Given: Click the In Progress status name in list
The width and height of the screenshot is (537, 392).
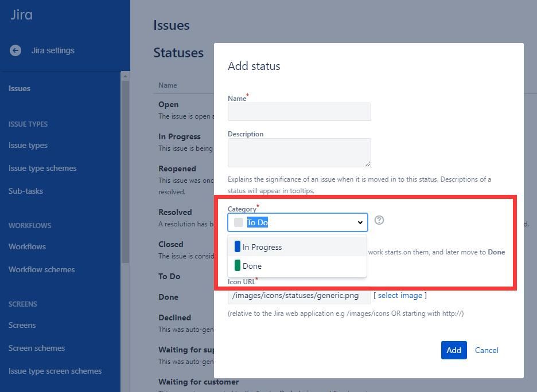Looking at the screenshot, I should [179, 136].
